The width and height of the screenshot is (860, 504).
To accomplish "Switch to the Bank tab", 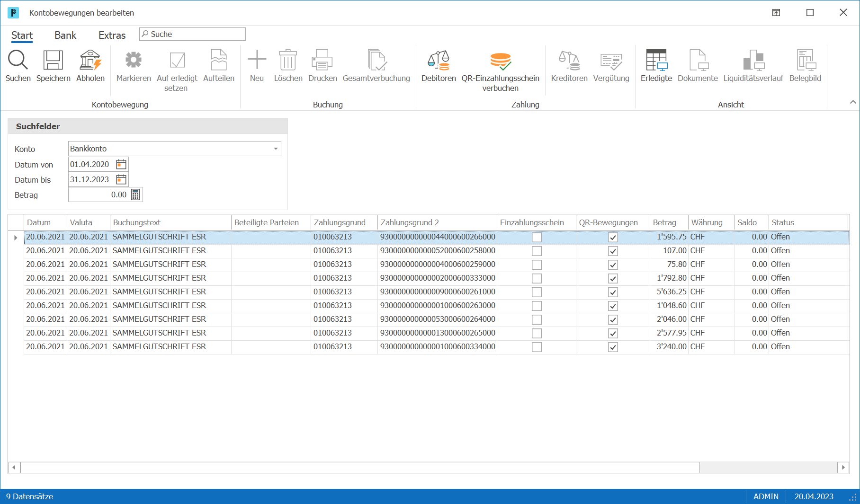I will click(x=65, y=35).
